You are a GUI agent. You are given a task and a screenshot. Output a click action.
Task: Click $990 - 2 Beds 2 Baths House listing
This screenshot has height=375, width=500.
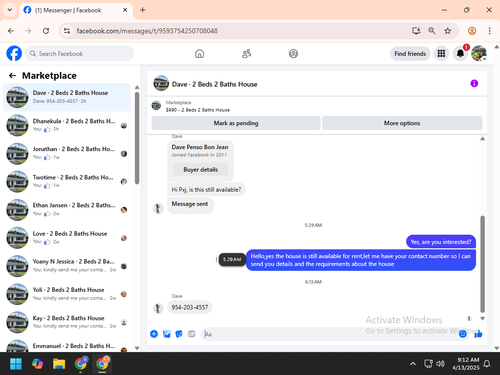pos(198,110)
